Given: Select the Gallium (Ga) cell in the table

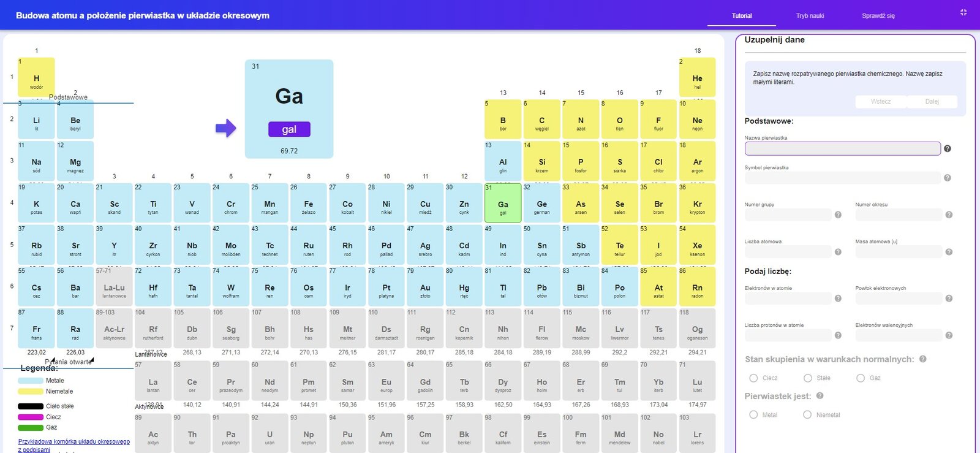Looking at the screenshot, I should coord(503,203).
